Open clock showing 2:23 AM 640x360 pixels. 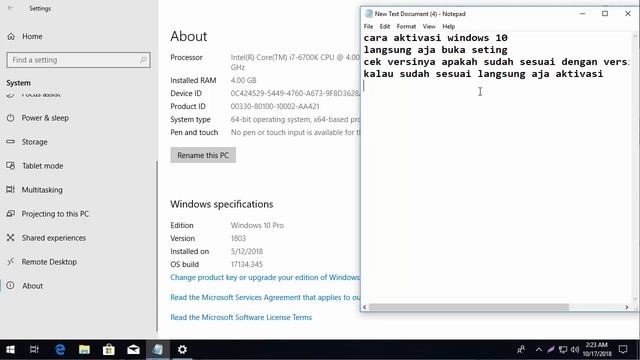597,349
